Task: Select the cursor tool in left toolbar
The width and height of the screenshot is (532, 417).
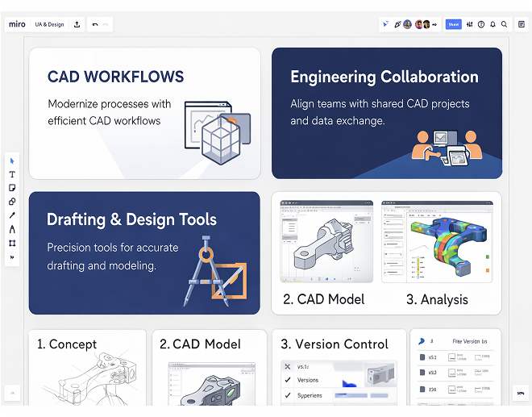Action: 12,161
